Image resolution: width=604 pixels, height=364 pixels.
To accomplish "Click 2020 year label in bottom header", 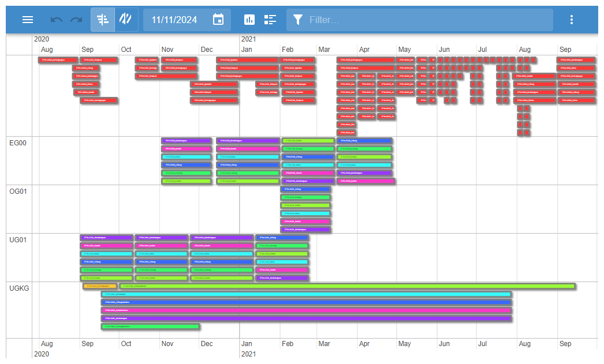I will pos(42,354).
